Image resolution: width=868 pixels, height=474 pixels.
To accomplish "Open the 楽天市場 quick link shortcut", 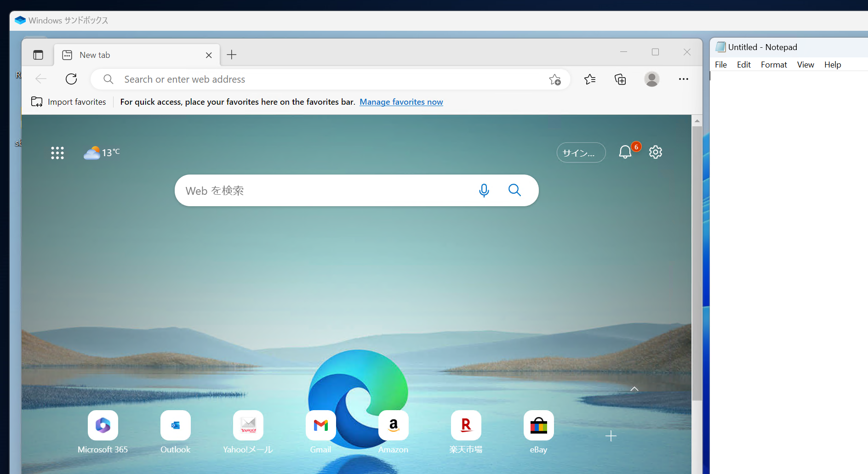I will 466,425.
